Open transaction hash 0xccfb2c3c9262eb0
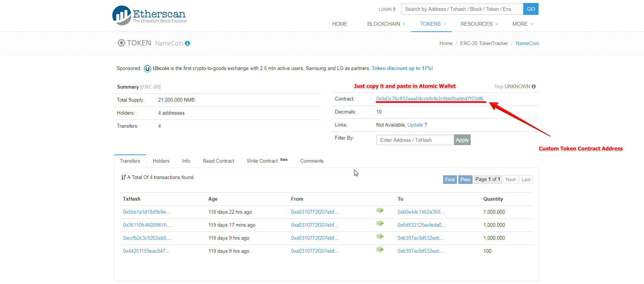Image resolution: width=644 pixels, height=284 pixels. [147, 238]
